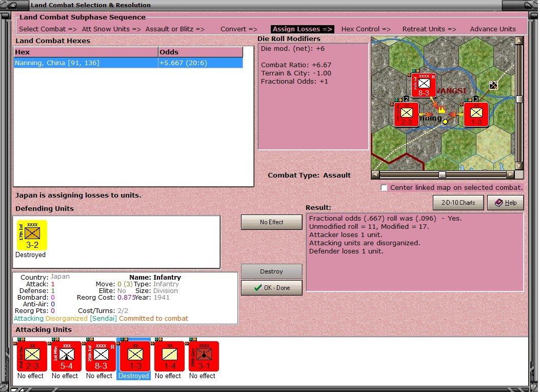540x392 pixels.
Task: Open Help for land combat
Action: (x=505, y=203)
